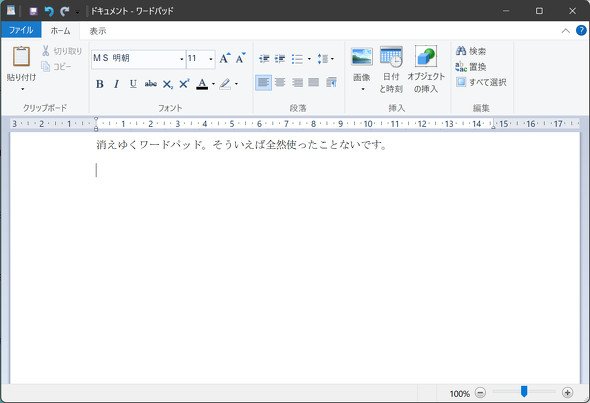The width and height of the screenshot is (590, 403).
Task: Click the zoom slider handle
Action: (x=524, y=391)
